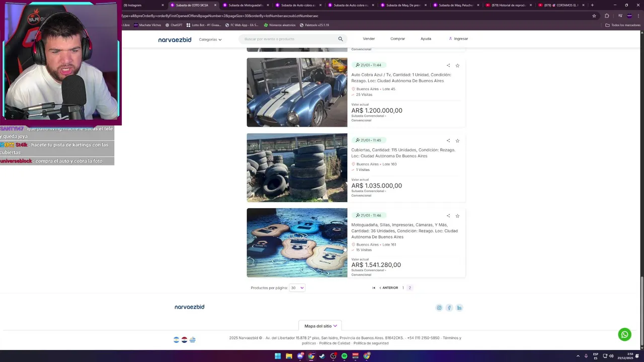Open Todos los marcadores folder

pos(623,25)
